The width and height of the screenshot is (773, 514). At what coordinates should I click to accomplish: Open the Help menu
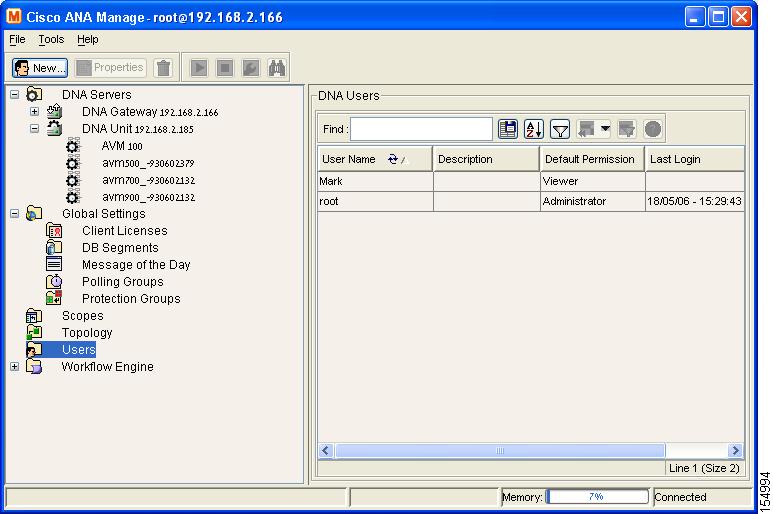[x=88, y=39]
